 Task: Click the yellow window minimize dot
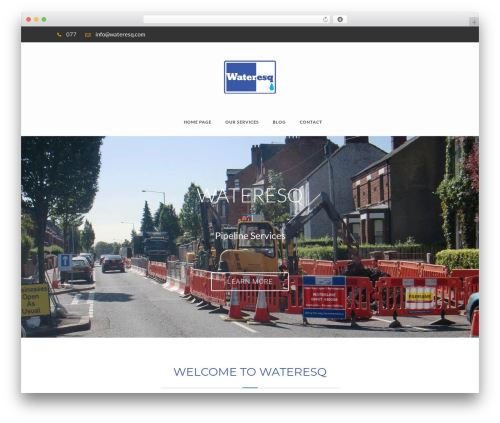pyautogui.click(x=36, y=20)
